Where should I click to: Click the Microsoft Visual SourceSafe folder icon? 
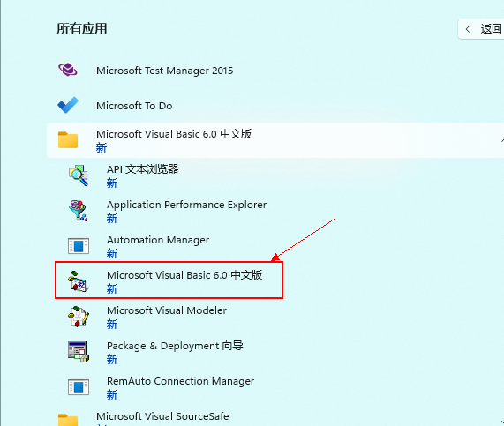coord(68,420)
